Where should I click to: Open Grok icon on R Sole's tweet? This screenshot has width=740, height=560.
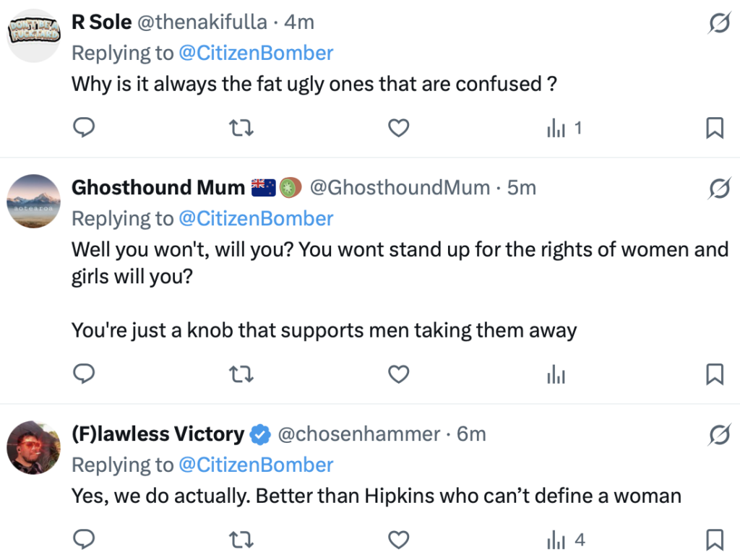point(718,25)
